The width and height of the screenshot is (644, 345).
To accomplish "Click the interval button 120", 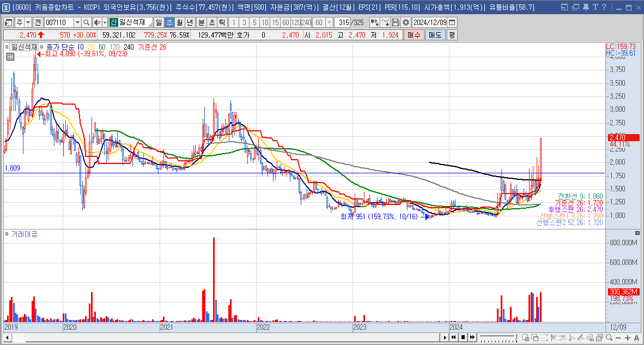I will (296, 22).
